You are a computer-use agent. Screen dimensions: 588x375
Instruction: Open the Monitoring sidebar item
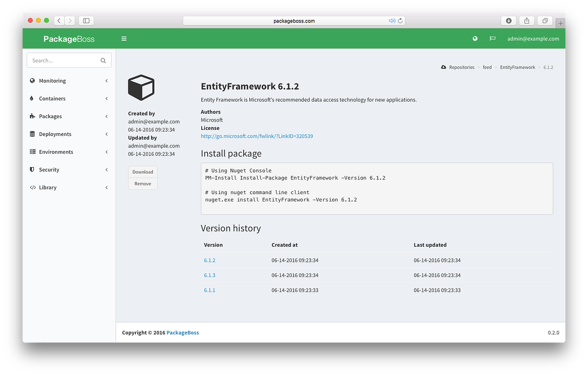pos(69,81)
